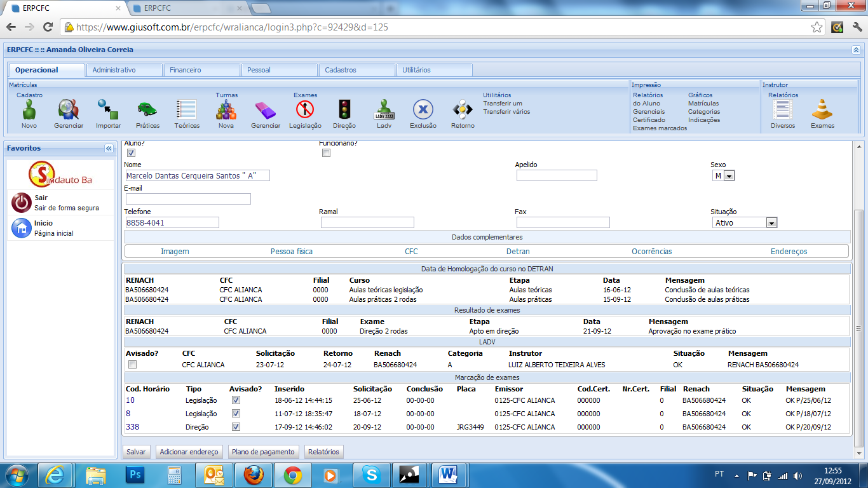Click the Salvar button

click(136, 452)
